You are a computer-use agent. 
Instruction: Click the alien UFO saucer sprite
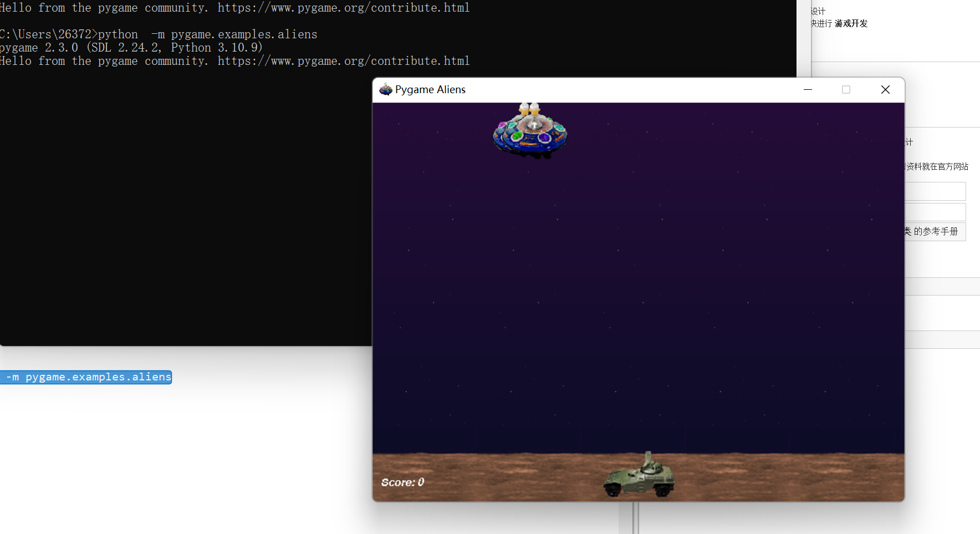pyautogui.click(x=530, y=130)
